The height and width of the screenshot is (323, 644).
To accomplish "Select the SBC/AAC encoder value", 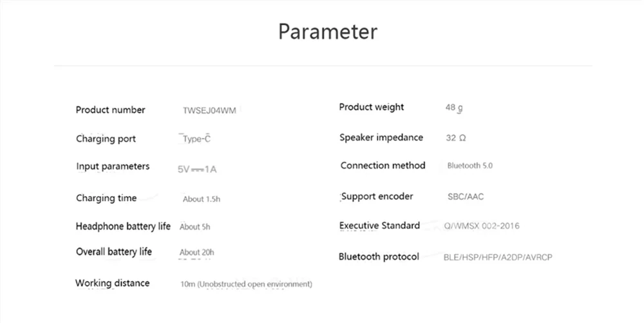I will click(466, 197).
